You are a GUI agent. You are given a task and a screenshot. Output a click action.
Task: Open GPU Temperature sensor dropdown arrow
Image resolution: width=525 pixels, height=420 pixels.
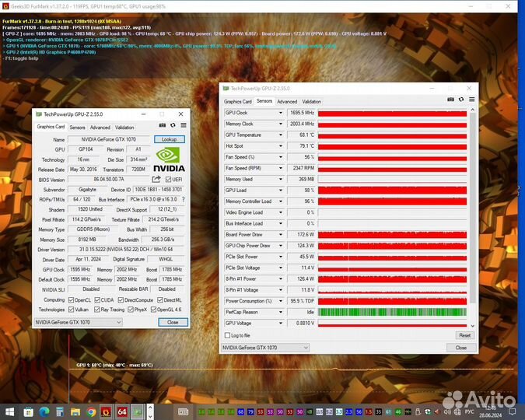(281, 135)
